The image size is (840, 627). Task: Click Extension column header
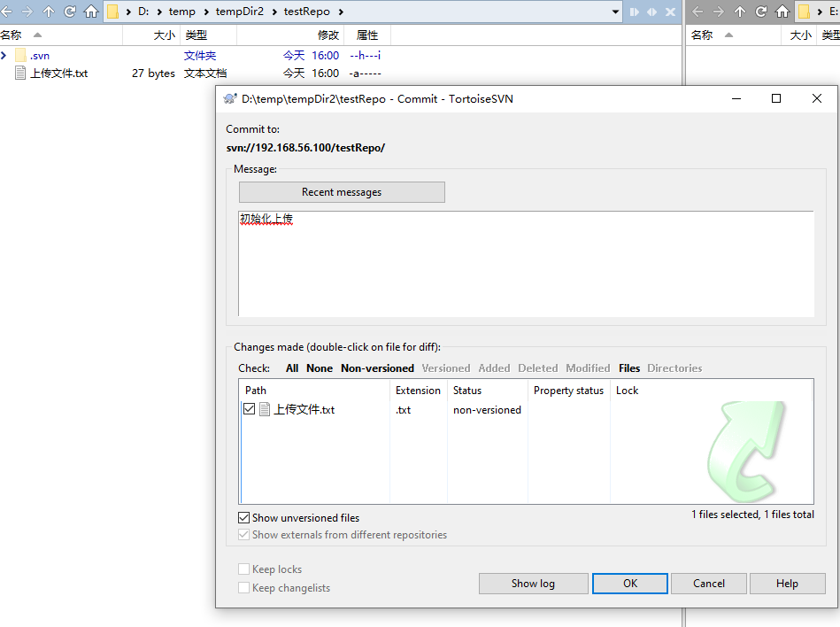click(x=418, y=391)
